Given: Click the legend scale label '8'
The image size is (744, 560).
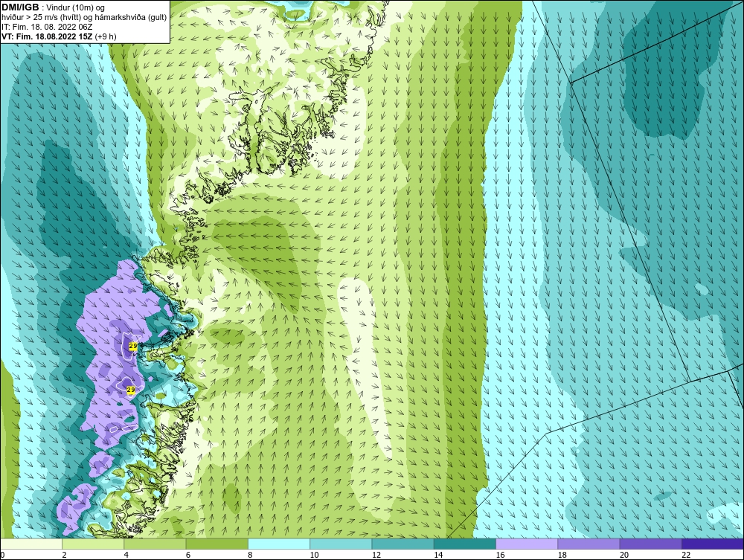Looking at the screenshot, I should click(x=250, y=556).
